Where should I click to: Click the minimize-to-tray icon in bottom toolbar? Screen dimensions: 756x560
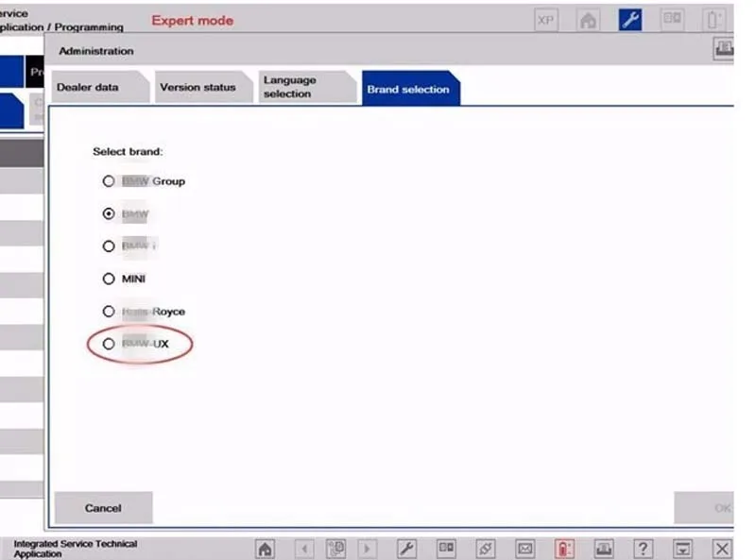(682, 549)
